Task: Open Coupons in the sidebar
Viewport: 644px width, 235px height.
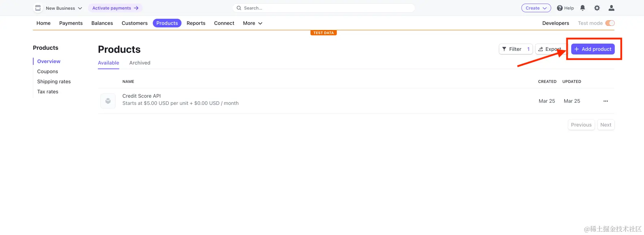Action: pos(48,71)
